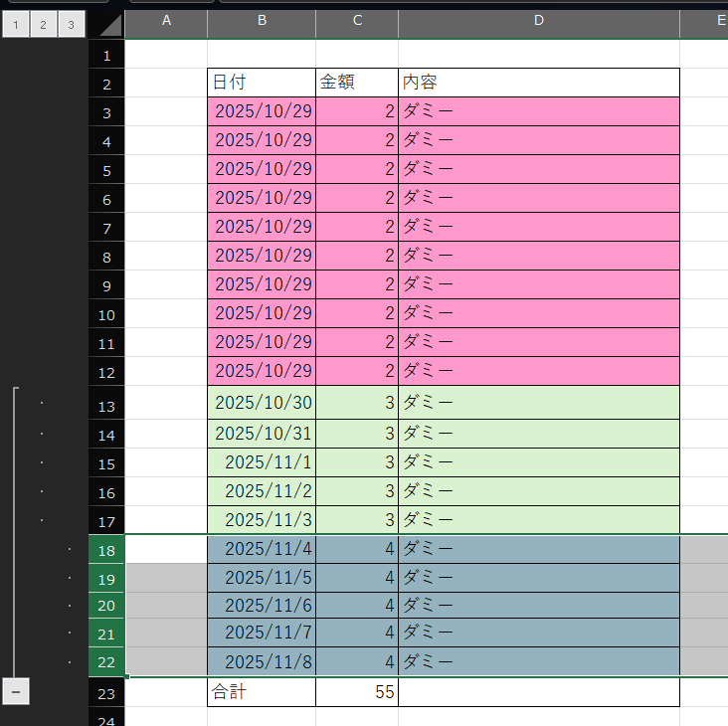Image resolution: width=728 pixels, height=726 pixels.
Task: Show outline level 3 rows
Action: point(71,25)
